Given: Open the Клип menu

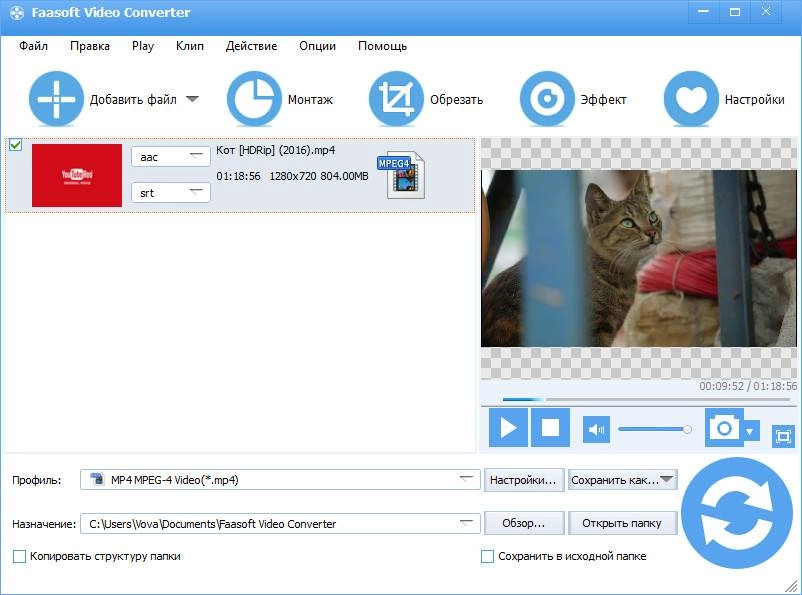Looking at the screenshot, I should pyautogui.click(x=190, y=46).
